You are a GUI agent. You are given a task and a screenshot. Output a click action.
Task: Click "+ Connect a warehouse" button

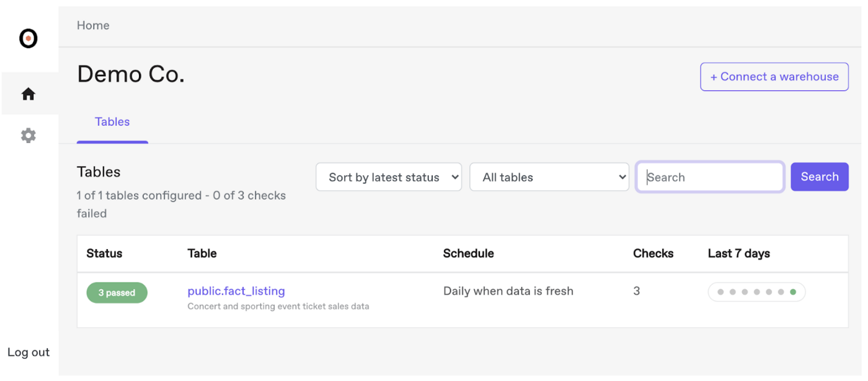[x=774, y=77]
